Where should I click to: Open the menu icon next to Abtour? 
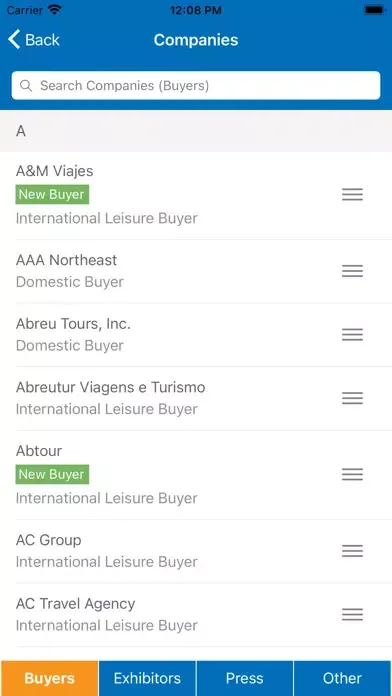point(352,475)
